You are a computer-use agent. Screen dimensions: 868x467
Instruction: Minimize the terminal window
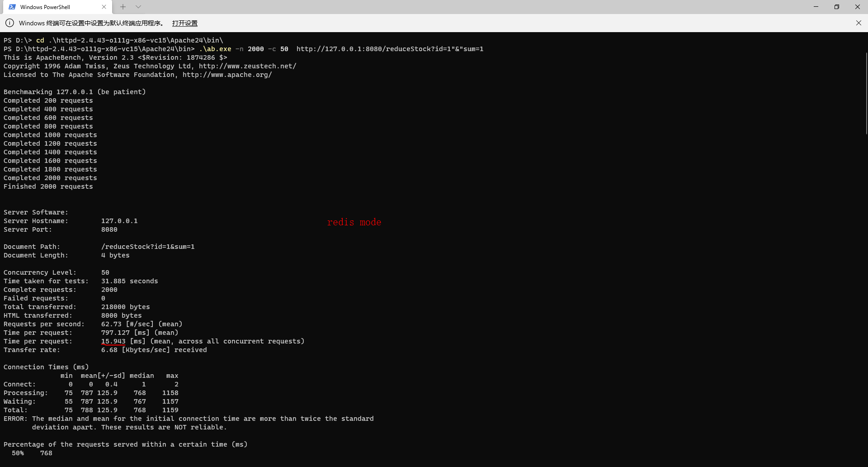pyautogui.click(x=816, y=7)
